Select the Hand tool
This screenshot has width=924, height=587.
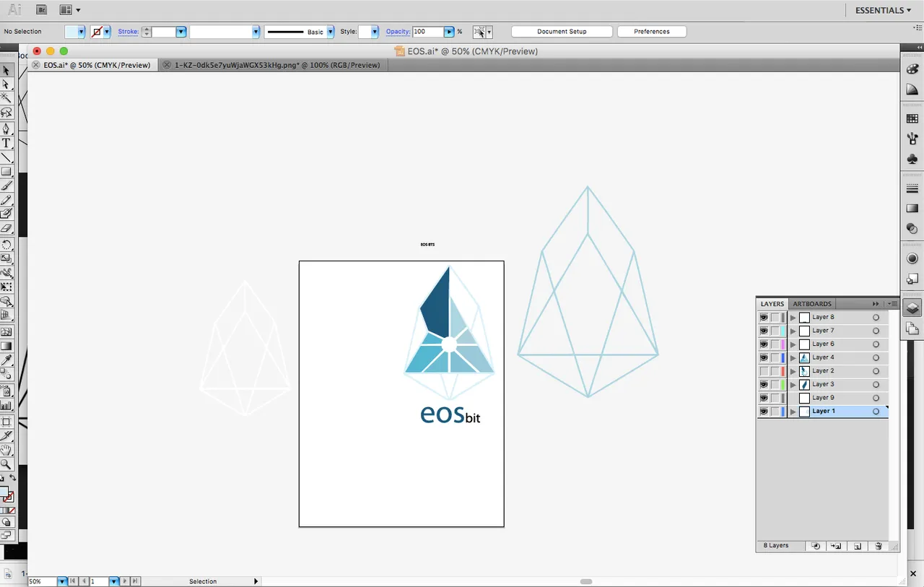(x=6, y=451)
